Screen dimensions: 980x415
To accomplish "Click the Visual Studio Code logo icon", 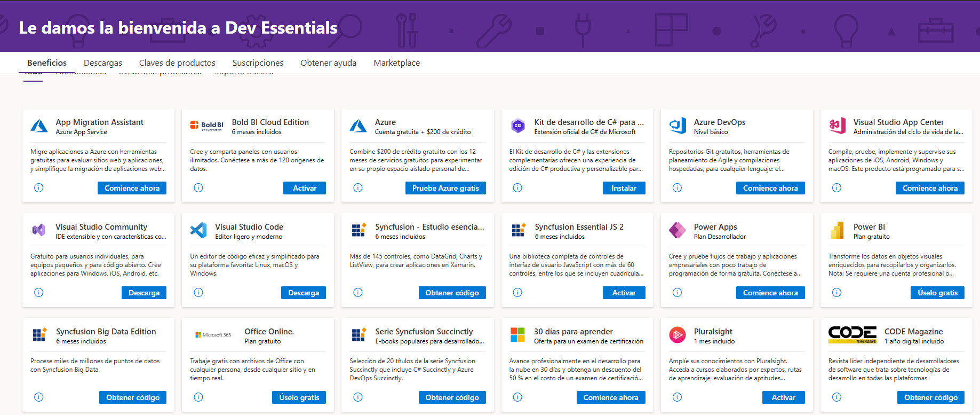I will 198,230.
